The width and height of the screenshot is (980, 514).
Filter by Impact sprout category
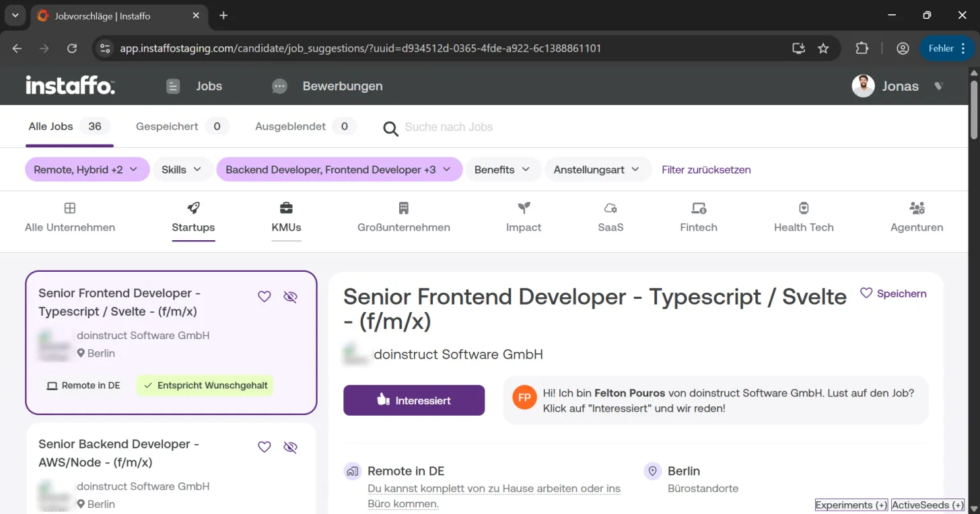point(524,217)
